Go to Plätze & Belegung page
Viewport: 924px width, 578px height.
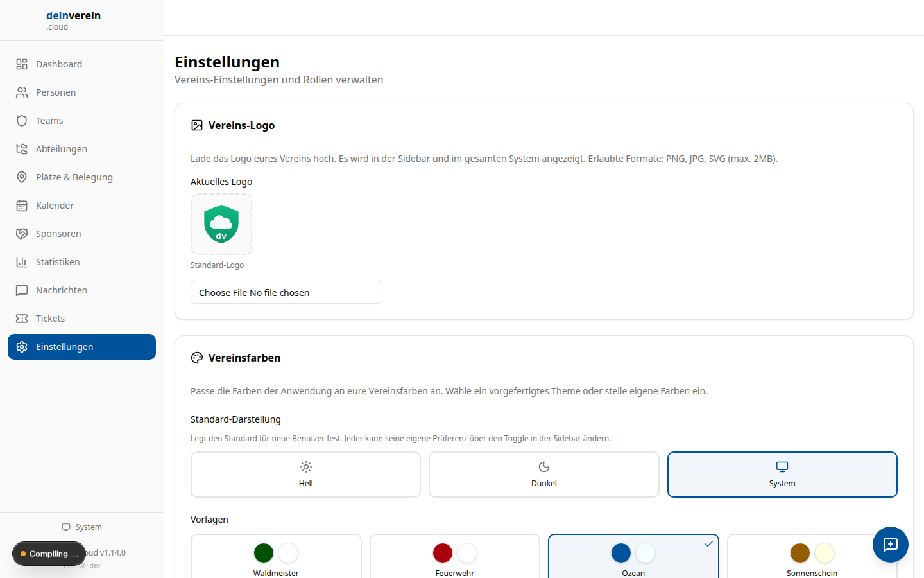tap(74, 177)
